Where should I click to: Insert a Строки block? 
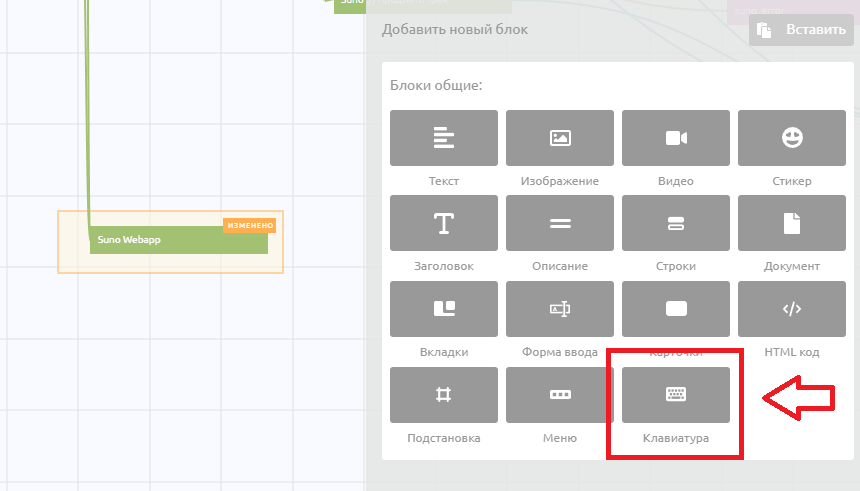[675, 223]
